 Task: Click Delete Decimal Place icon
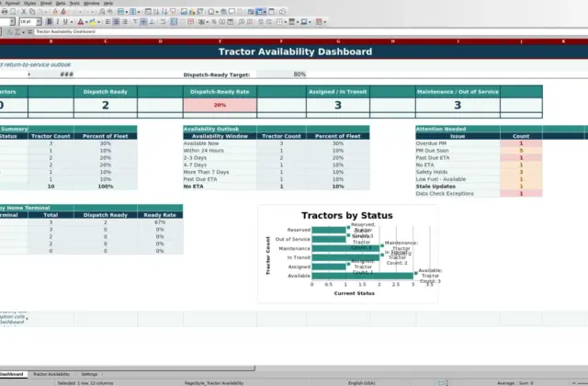pos(249,22)
